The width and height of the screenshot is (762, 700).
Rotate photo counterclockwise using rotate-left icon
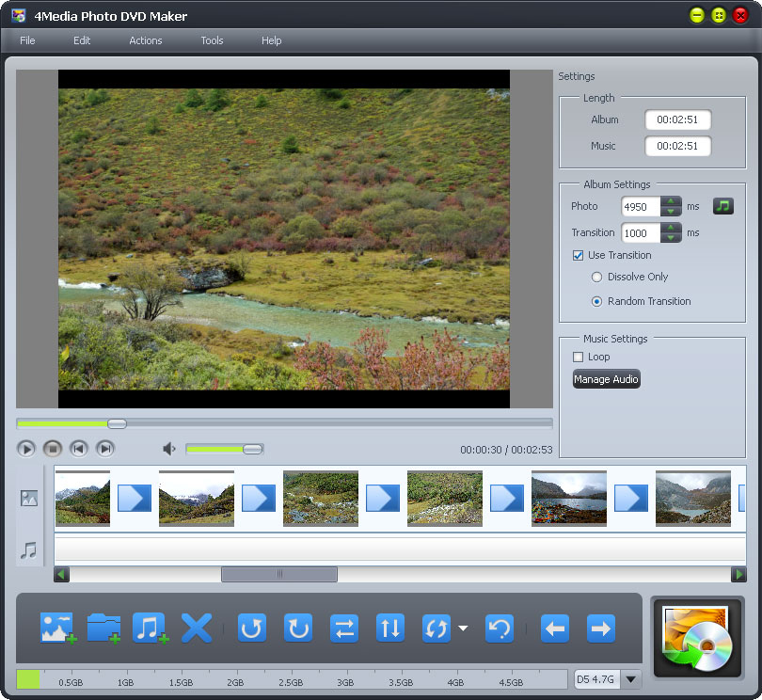click(x=251, y=628)
